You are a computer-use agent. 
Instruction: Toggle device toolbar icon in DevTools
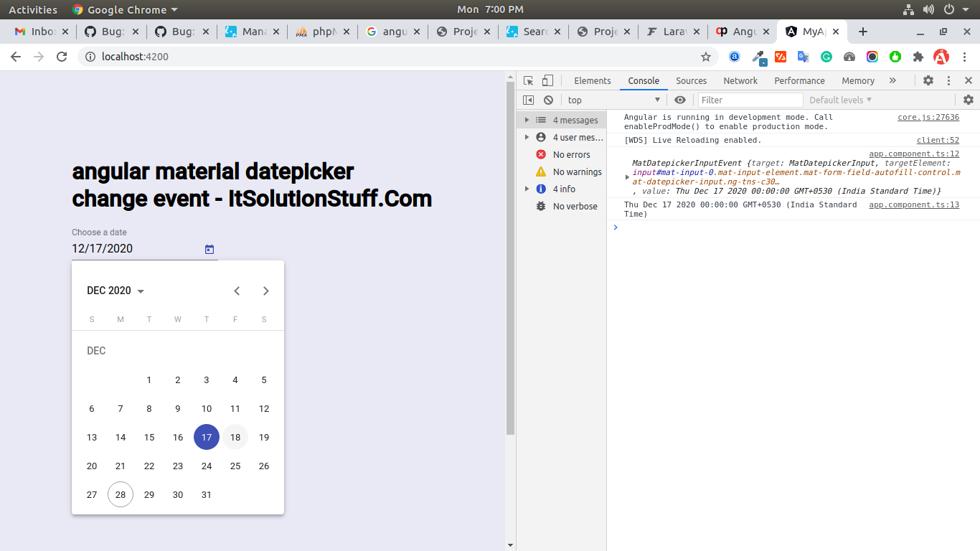(547, 81)
